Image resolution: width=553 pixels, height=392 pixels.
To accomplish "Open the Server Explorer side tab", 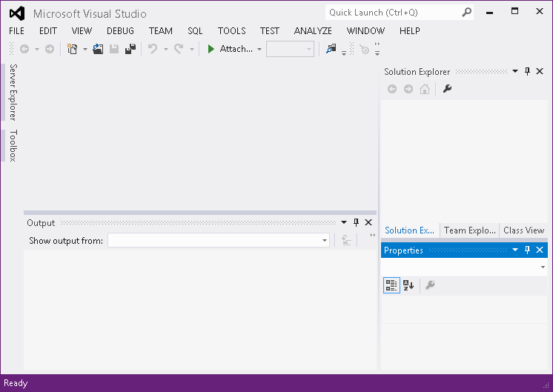I will (x=13, y=92).
